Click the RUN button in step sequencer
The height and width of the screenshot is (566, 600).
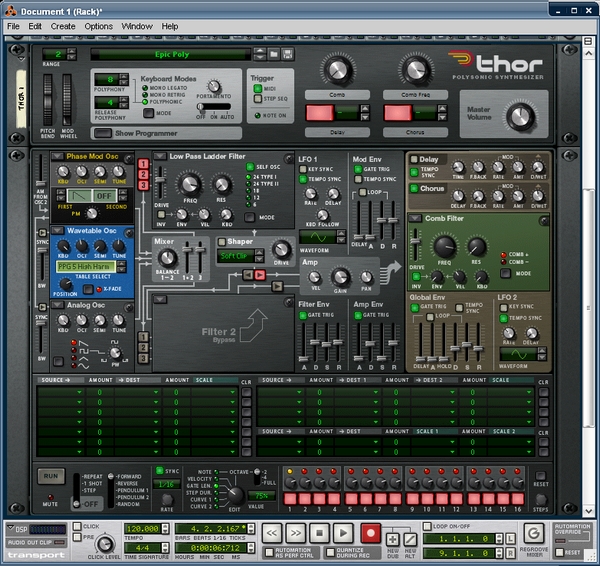51,476
